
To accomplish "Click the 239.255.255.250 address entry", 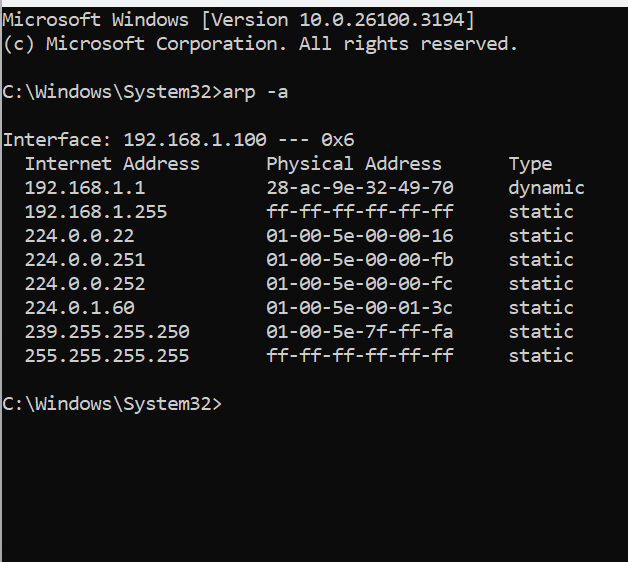I will pyautogui.click(x=107, y=332).
